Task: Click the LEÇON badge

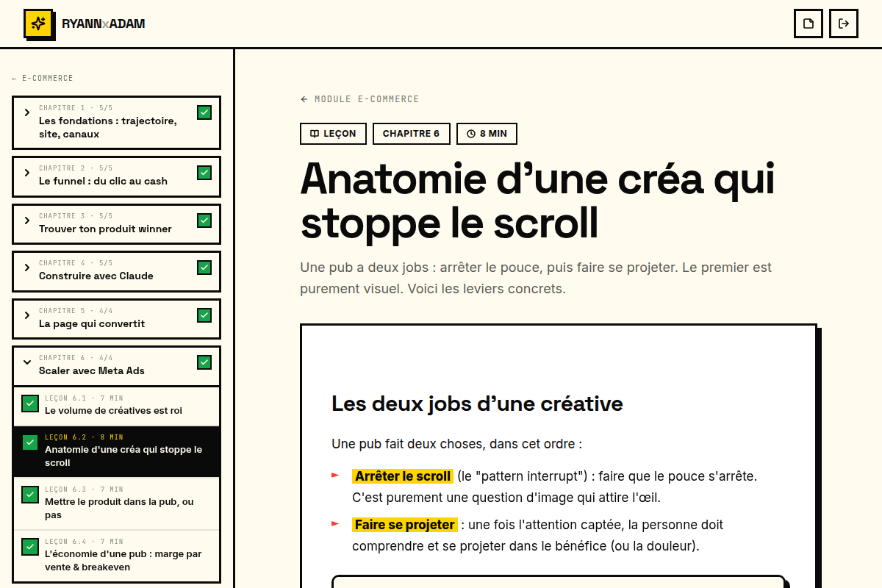Action: 333,134
